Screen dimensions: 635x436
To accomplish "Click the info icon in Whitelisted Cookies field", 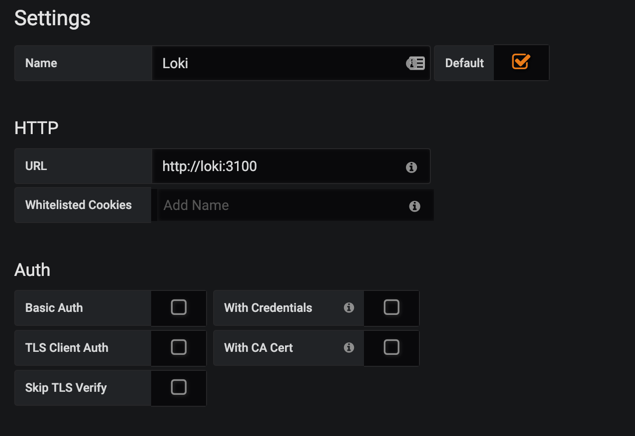I will [414, 206].
